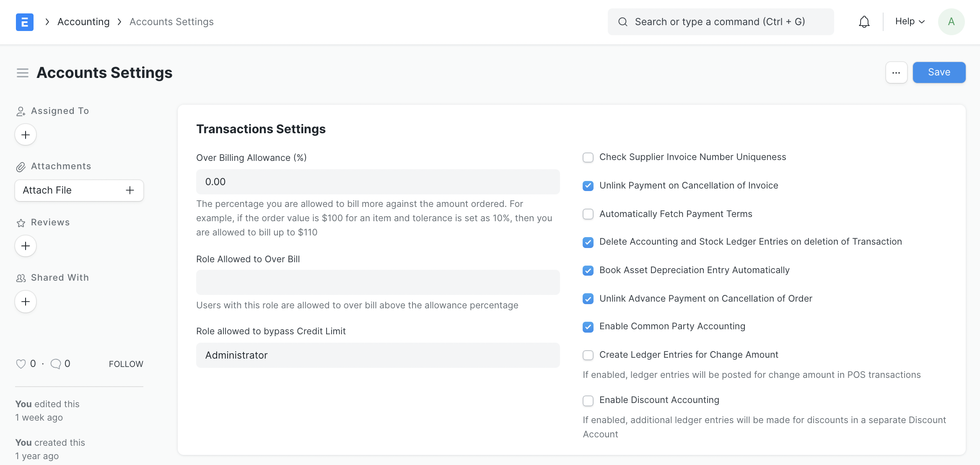Image resolution: width=980 pixels, height=465 pixels.
Task: Save the Accounts Settings
Action: click(939, 72)
